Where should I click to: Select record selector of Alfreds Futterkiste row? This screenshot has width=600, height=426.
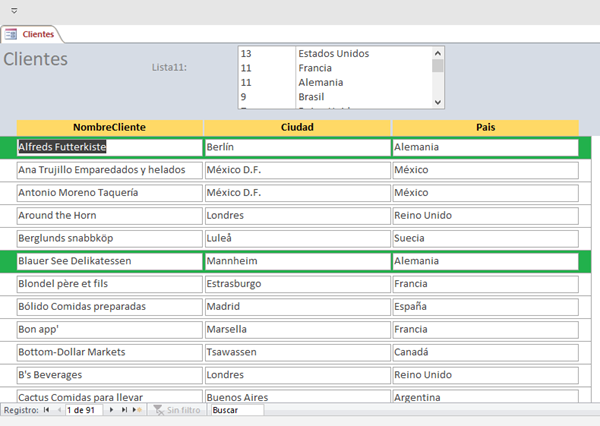point(8,147)
